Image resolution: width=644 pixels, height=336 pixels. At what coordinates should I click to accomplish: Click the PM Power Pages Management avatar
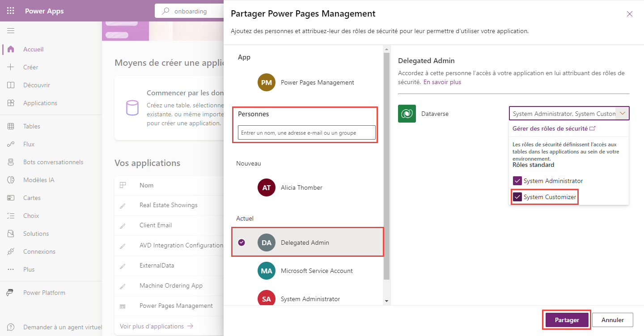click(x=267, y=82)
